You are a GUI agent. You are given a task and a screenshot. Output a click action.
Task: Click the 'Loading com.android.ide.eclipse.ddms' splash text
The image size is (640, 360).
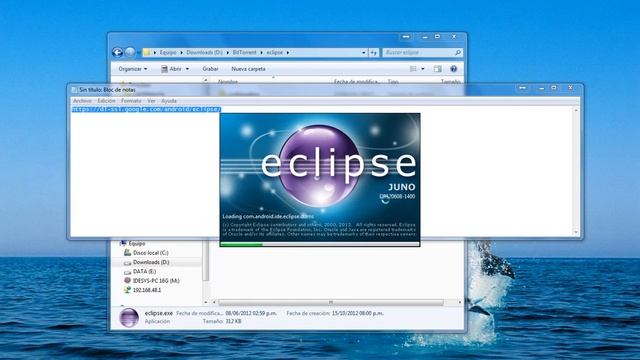point(268,216)
